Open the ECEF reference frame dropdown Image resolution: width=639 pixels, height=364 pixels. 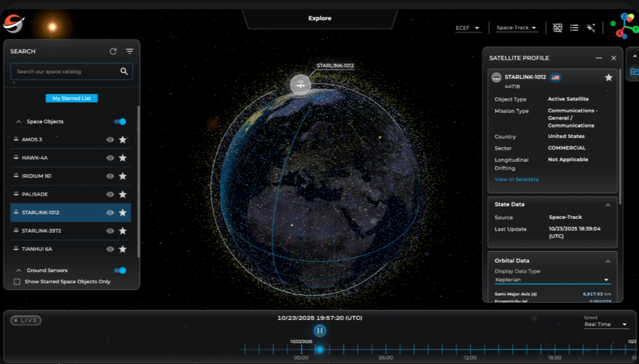point(467,28)
